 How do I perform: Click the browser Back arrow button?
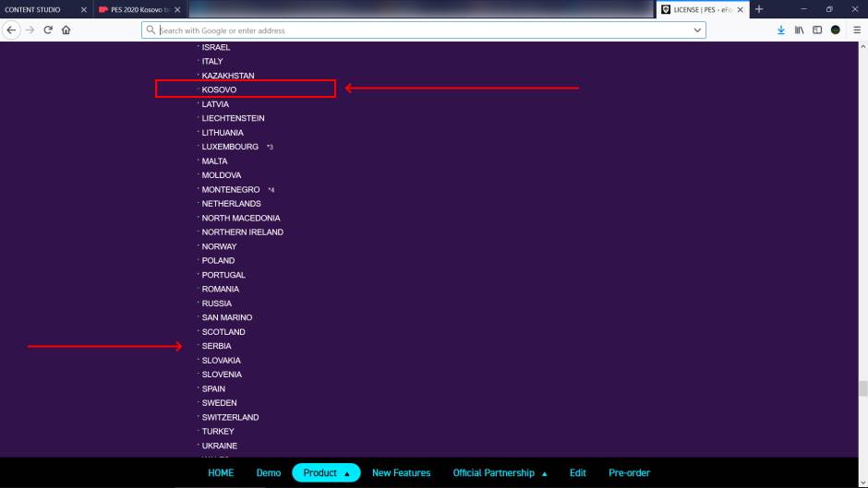[11, 30]
